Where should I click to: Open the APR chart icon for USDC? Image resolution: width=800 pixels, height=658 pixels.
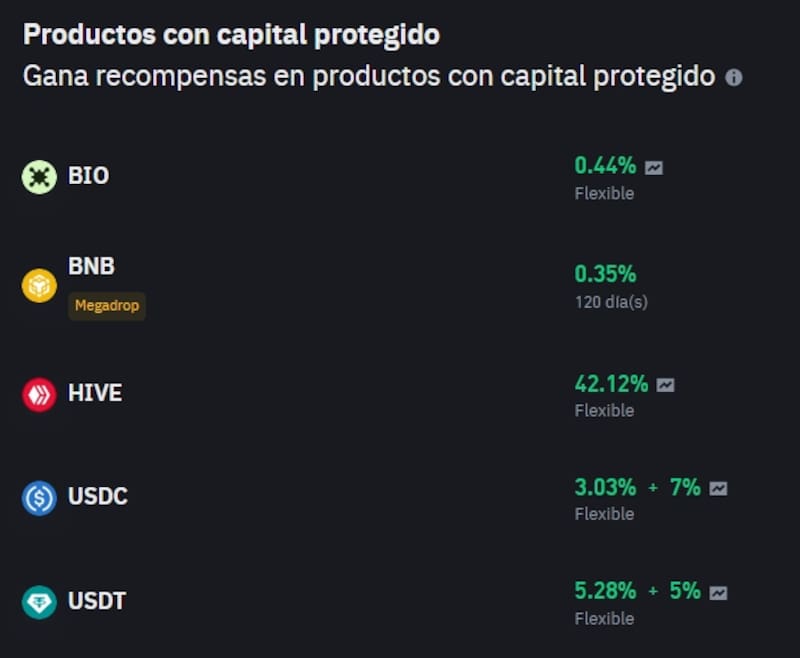coord(718,489)
